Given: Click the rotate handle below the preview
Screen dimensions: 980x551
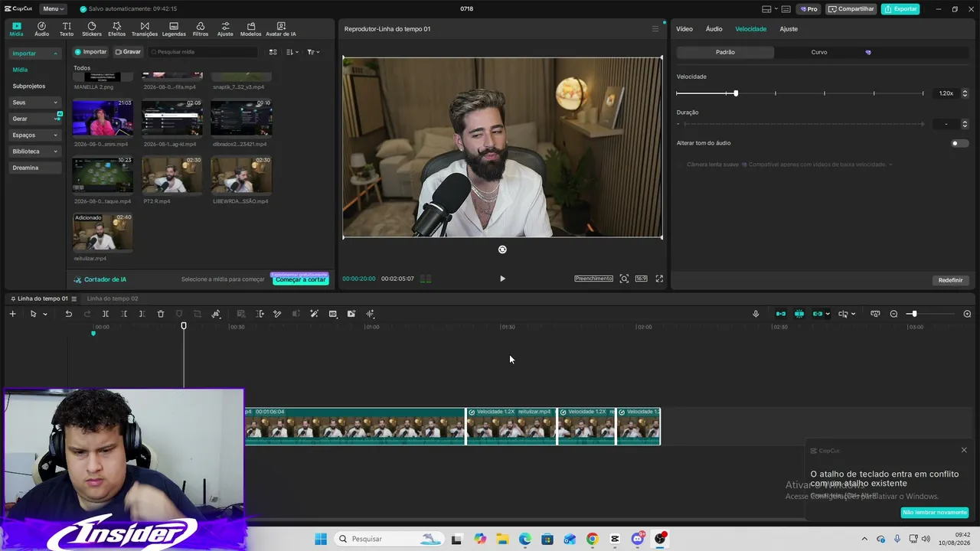Looking at the screenshot, I should [502, 249].
